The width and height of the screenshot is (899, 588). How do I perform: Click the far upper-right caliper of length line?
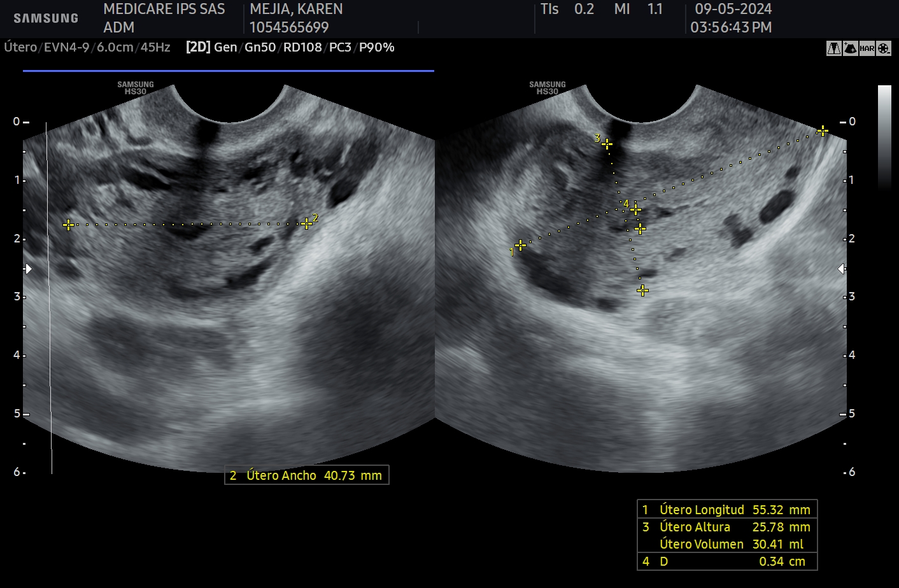point(823,131)
